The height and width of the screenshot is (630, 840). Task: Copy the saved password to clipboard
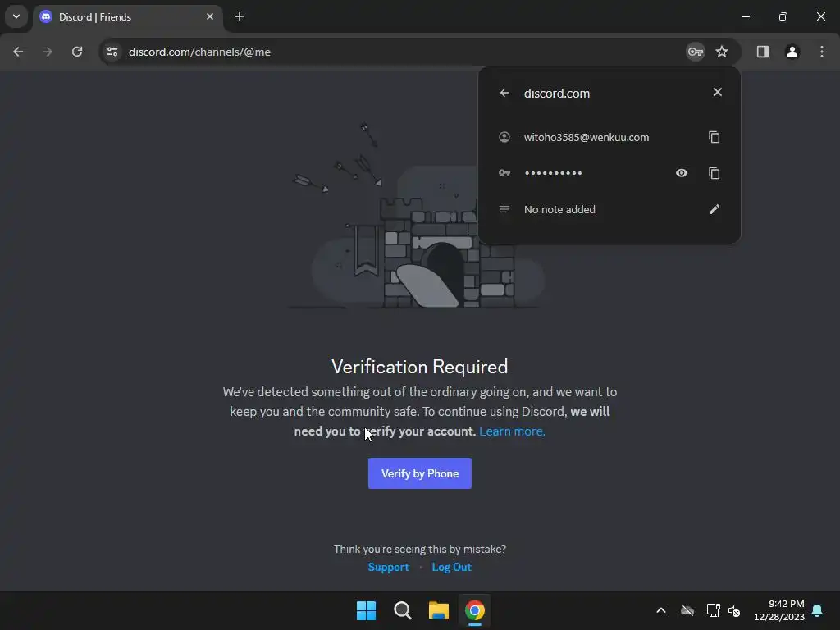click(x=714, y=173)
